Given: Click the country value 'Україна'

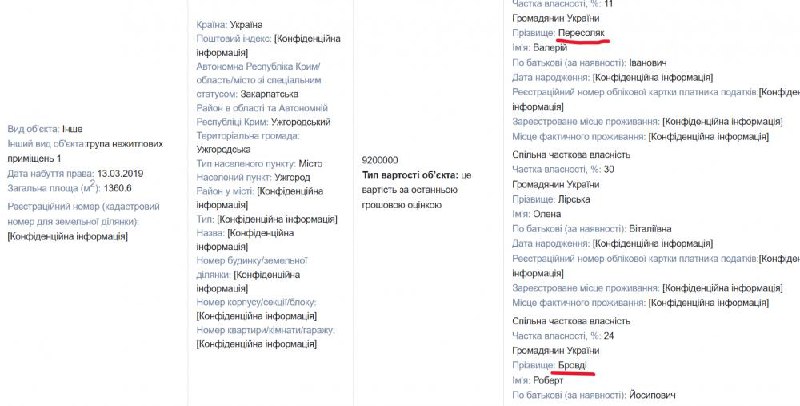Looking at the screenshot, I should [x=246, y=24].
